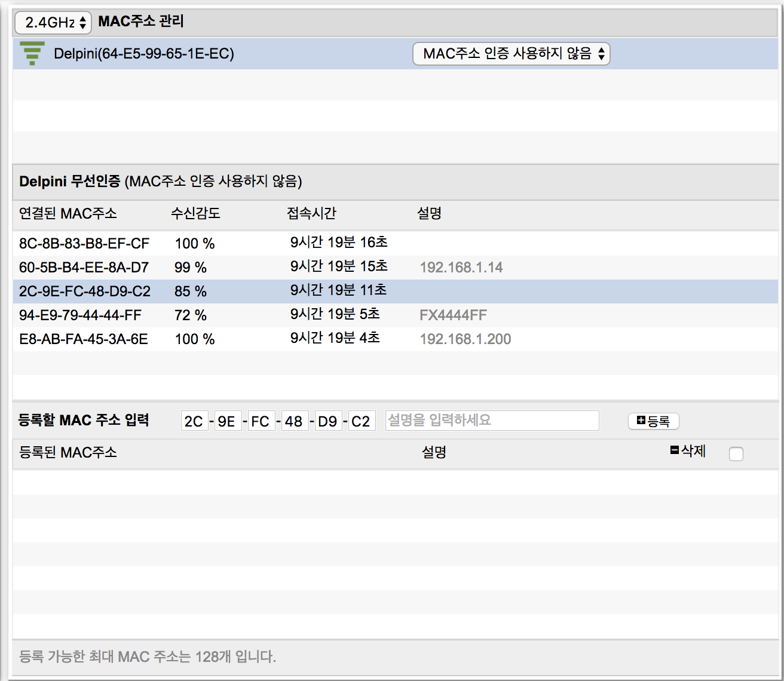
Task: Focus the description field 설명을 입력하세요
Action: coord(492,421)
